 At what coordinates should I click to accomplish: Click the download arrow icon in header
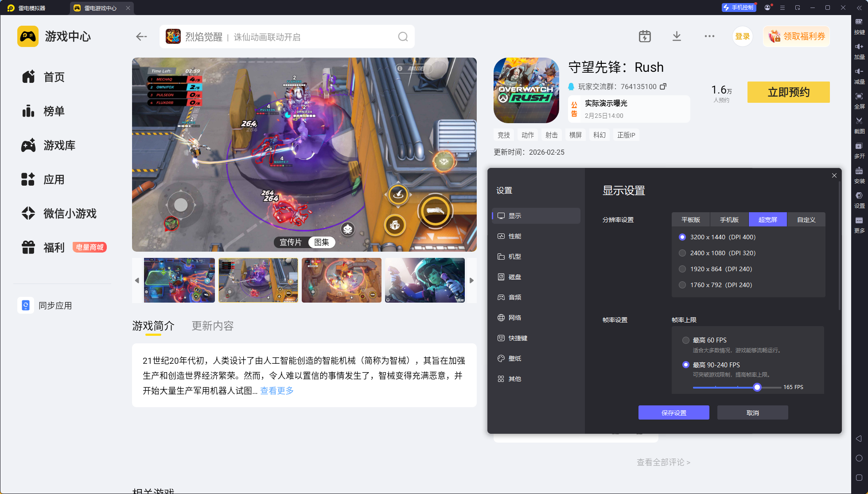click(677, 36)
